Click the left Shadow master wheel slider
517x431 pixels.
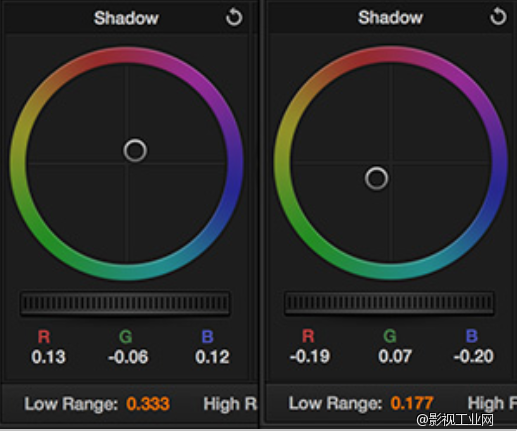click(x=125, y=303)
